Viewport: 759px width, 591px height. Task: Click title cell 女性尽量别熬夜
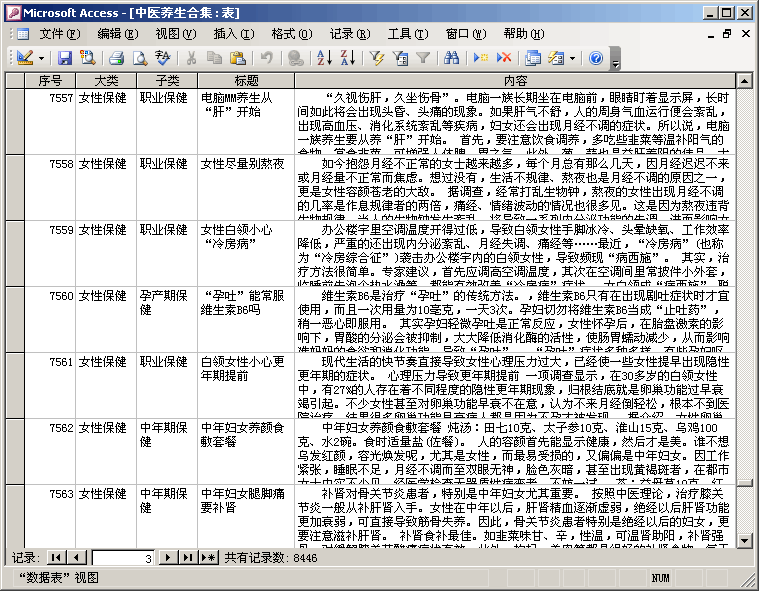click(x=246, y=187)
